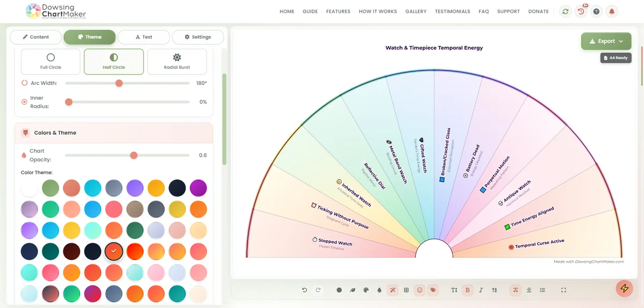The image size is (644, 308).
Task: Collapse the Colors & Theme section
Action: (114, 133)
